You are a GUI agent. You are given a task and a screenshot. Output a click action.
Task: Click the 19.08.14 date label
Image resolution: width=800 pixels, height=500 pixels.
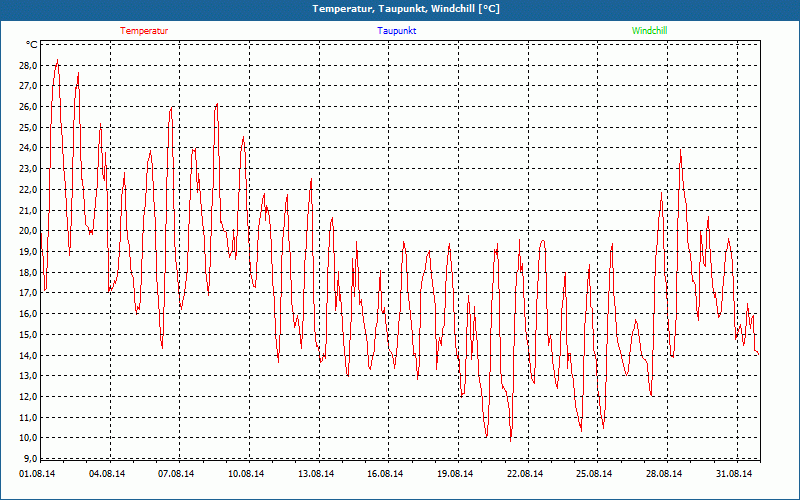455,474
